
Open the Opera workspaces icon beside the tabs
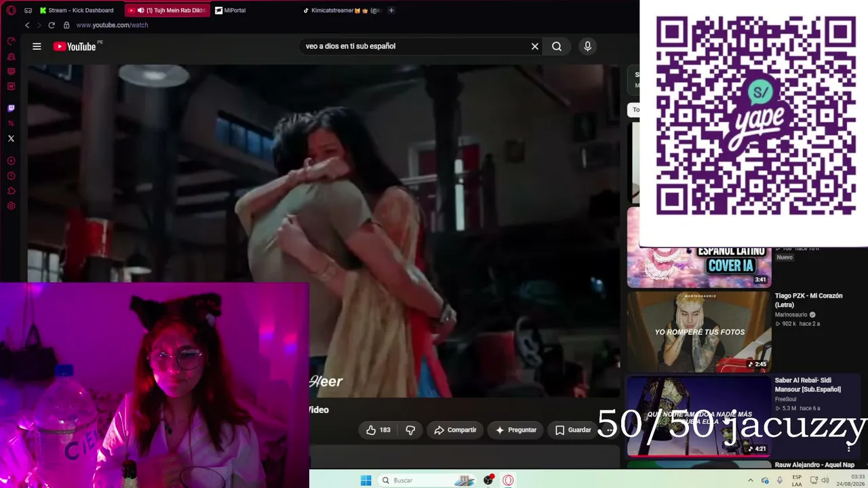pyautogui.click(x=28, y=10)
